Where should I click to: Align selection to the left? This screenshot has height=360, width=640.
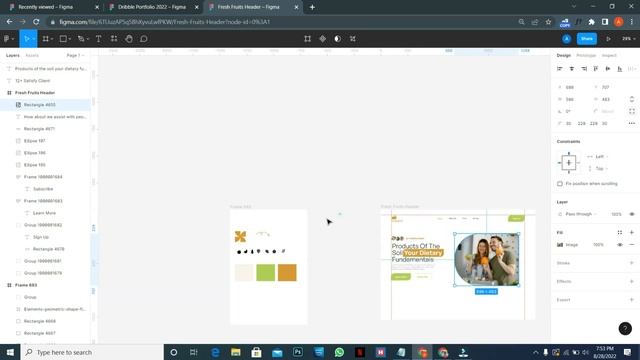point(560,69)
